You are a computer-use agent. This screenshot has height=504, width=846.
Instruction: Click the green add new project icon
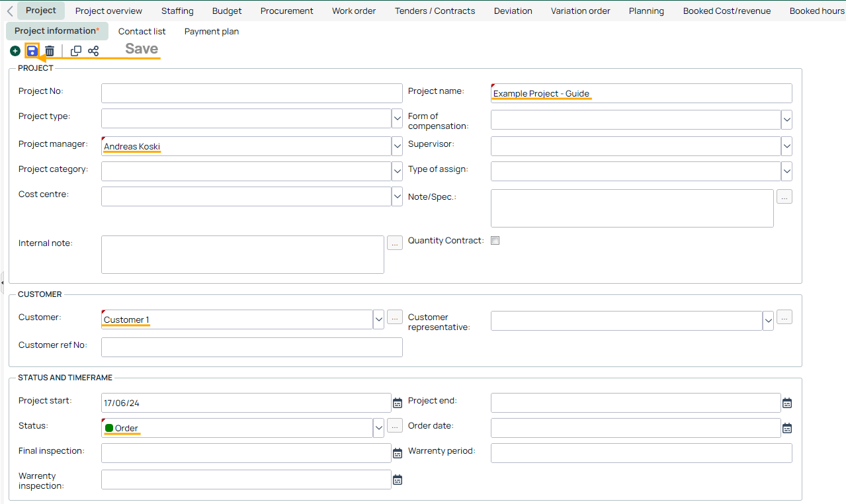(15, 51)
